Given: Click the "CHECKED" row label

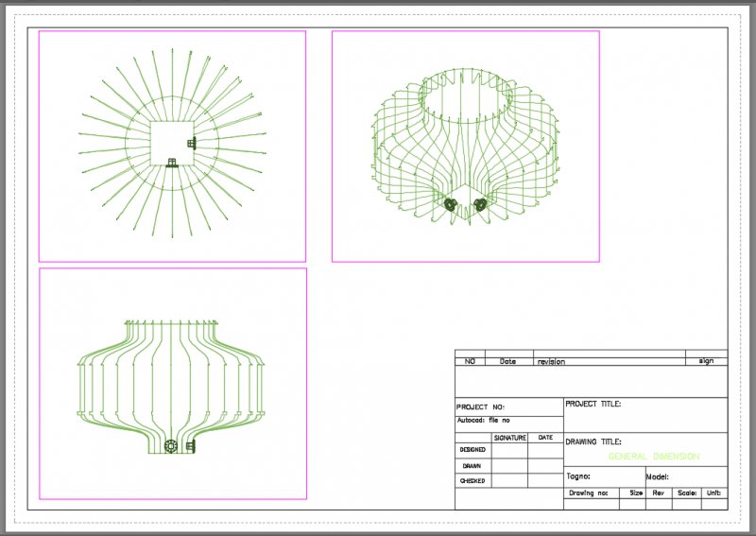Looking at the screenshot, I should coord(472,481).
